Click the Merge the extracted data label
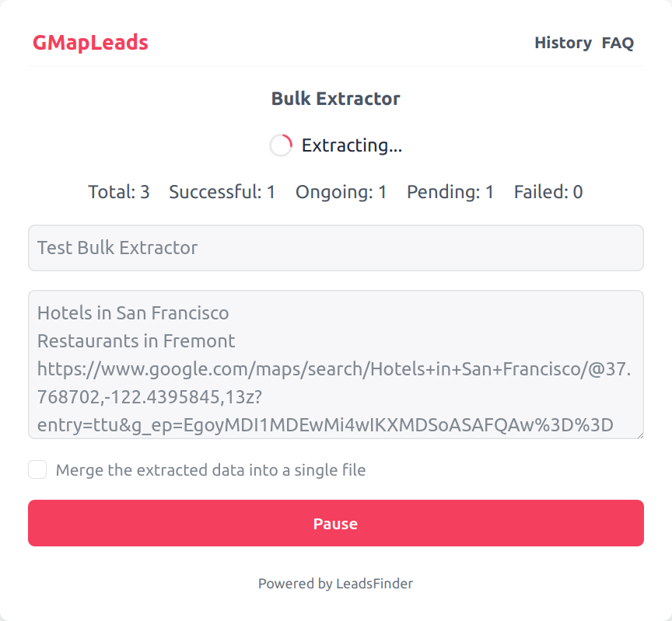The image size is (672, 621). (x=210, y=469)
